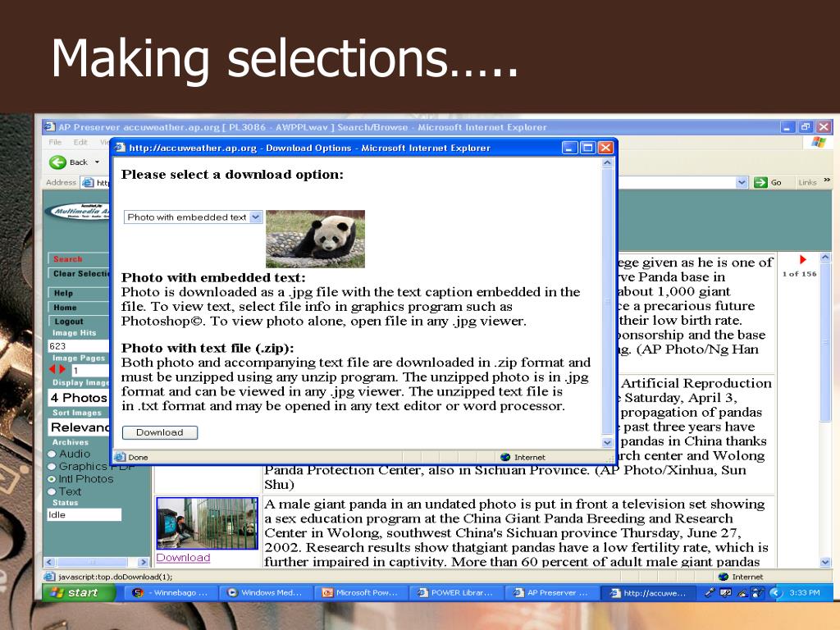Open the Sort Images Relevance dropdown
Image resolution: width=840 pixels, height=630 pixels.
78,427
